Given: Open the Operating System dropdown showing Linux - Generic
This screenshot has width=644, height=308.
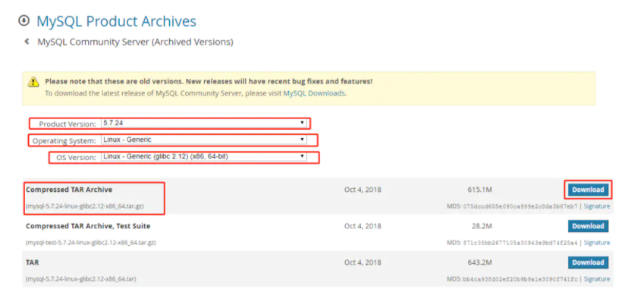Looking at the screenshot, I should click(x=204, y=140).
